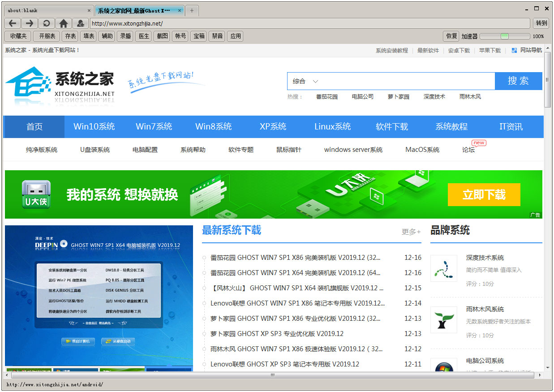The image size is (554, 392).
Task: Click the 雨林木风系统 plant brand icon
Action: coord(444,320)
